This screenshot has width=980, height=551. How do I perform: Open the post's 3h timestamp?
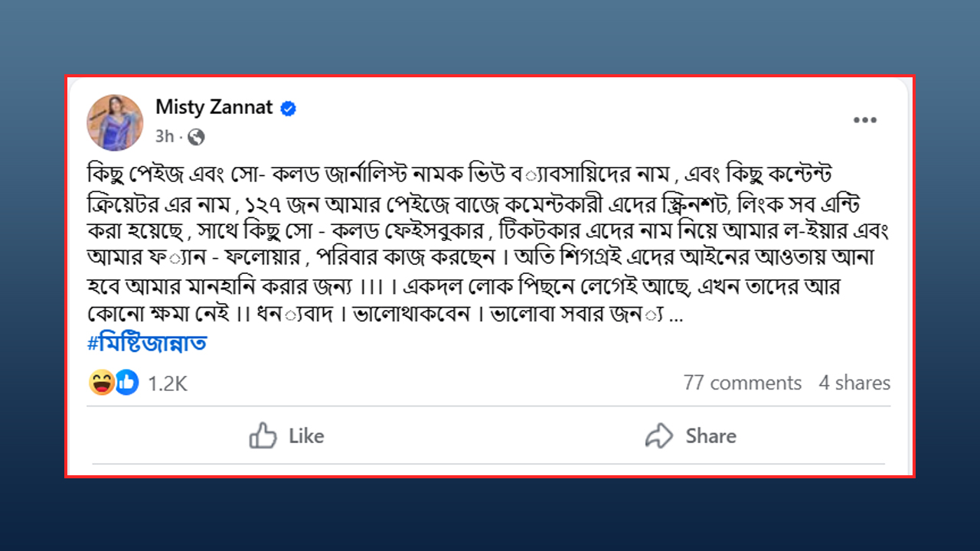tap(165, 137)
